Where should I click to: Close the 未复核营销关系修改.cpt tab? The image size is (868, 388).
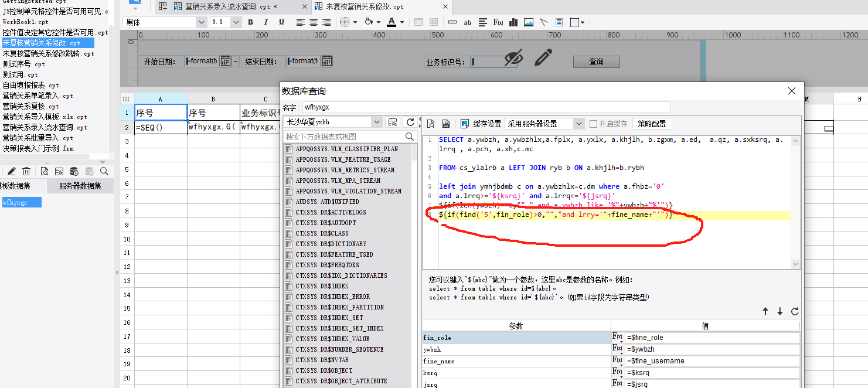point(445,6)
